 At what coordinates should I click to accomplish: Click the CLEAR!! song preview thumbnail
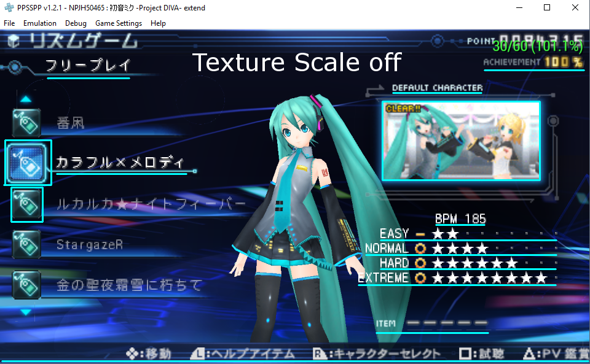click(x=461, y=141)
